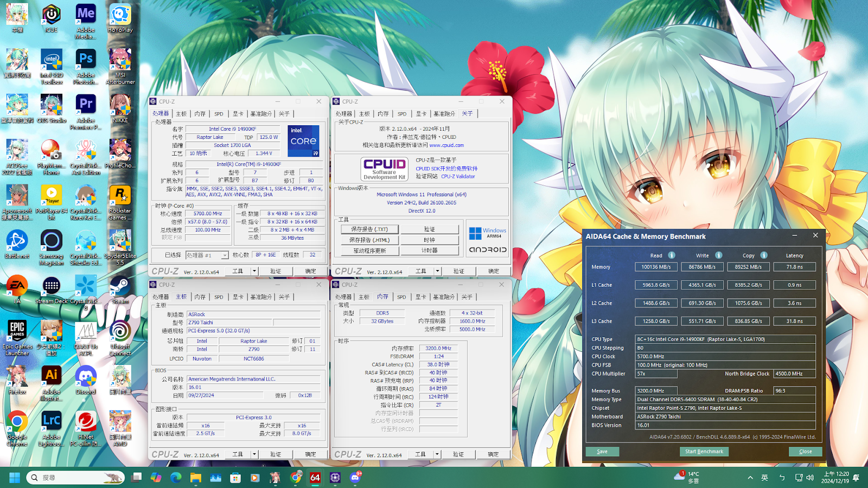Open SPD tab in processor CPU-Z window
The width and height of the screenshot is (868, 488).
219,114
